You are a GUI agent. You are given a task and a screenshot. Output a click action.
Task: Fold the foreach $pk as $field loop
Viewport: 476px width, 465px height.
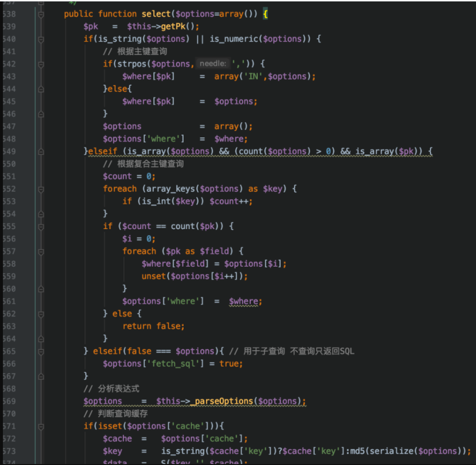click(41, 252)
